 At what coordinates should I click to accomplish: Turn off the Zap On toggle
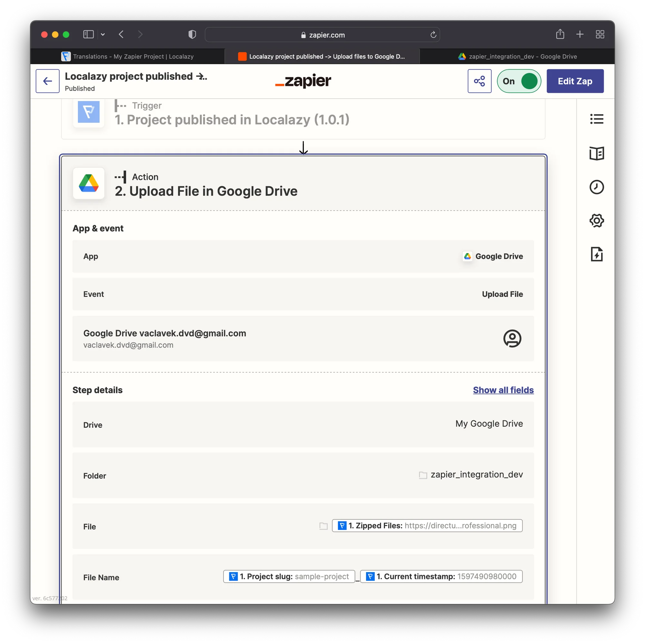(x=519, y=81)
